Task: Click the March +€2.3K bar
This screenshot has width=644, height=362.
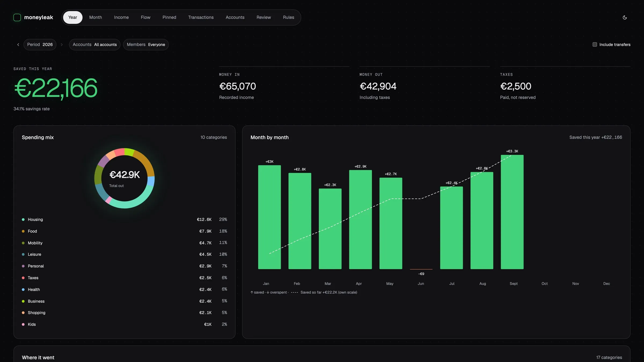Action: tap(330, 229)
